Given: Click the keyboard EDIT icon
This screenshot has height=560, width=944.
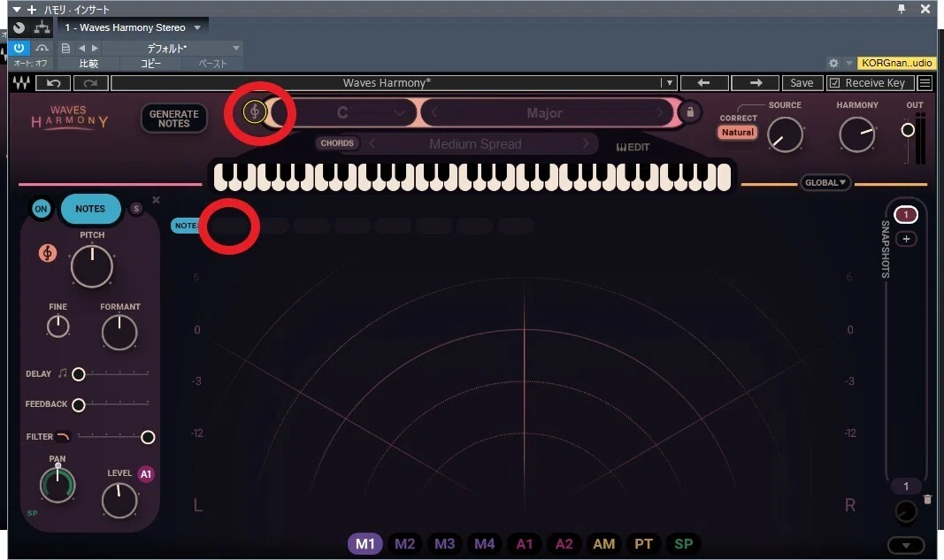Looking at the screenshot, I should [x=633, y=147].
